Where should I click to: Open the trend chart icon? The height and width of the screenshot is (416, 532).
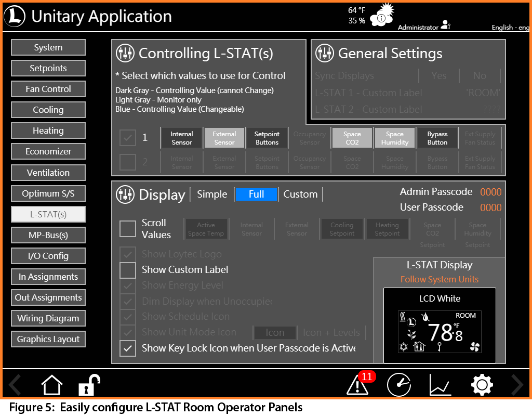(440, 385)
